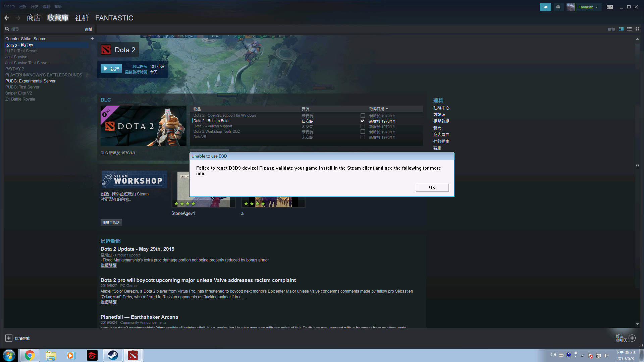Toggle the Dota 2 - Reborn Beta checkbox
Viewport: 644px width, 362px height.
pos(362,121)
